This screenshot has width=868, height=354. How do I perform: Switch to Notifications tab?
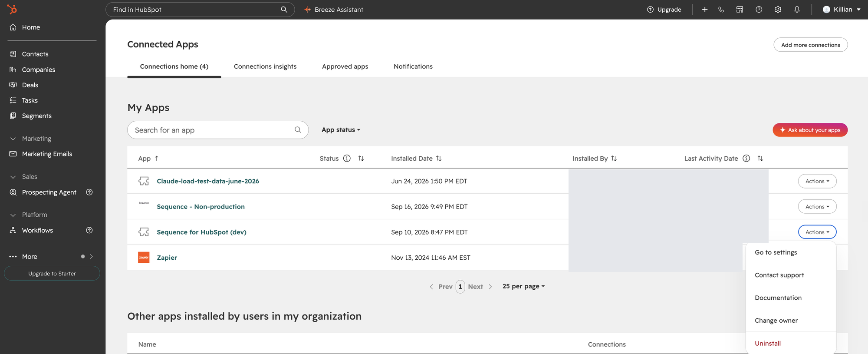(x=413, y=66)
